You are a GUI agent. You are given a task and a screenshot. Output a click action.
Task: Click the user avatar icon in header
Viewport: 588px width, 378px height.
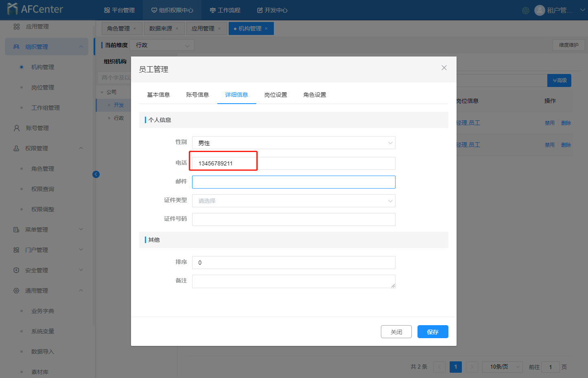[540, 10]
